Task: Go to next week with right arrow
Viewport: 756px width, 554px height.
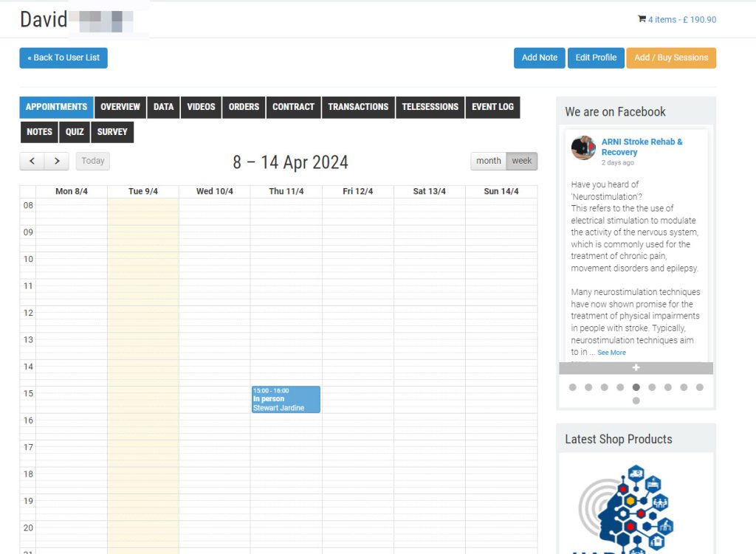Action: (x=57, y=161)
